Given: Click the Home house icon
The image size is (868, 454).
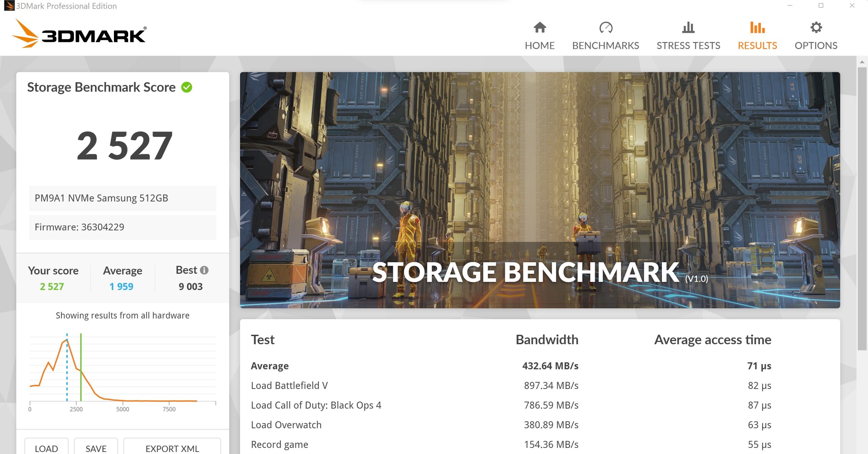Looking at the screenshot, I should pyautogui.click(x=539, y=27).
